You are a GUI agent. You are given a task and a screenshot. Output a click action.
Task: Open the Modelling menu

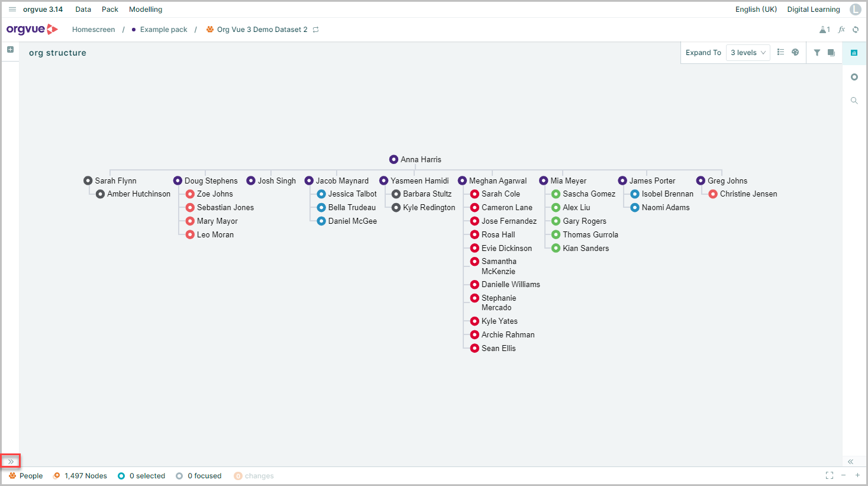coord(146,9)
